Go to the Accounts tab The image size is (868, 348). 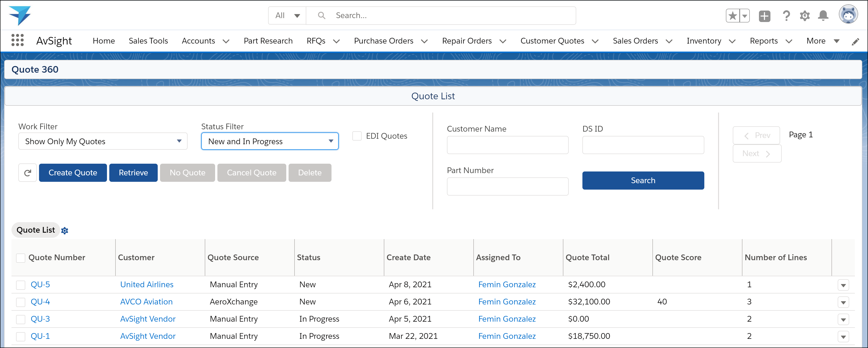click(199, 41)
